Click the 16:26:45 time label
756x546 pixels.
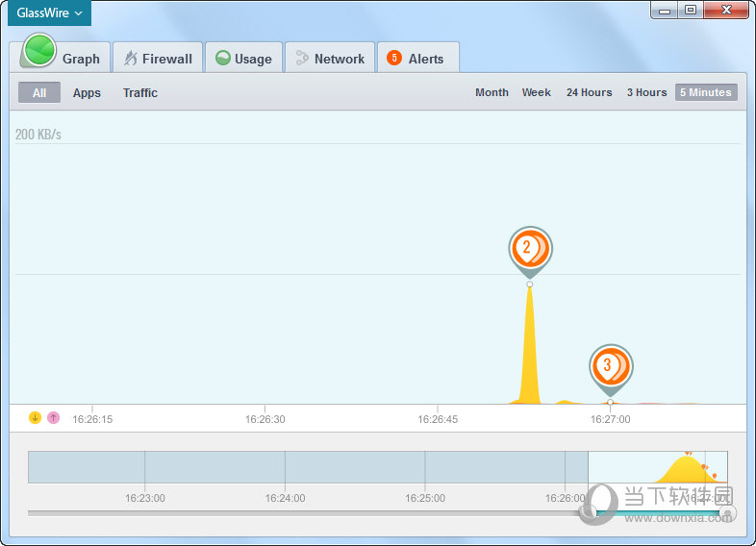point(438,419)
